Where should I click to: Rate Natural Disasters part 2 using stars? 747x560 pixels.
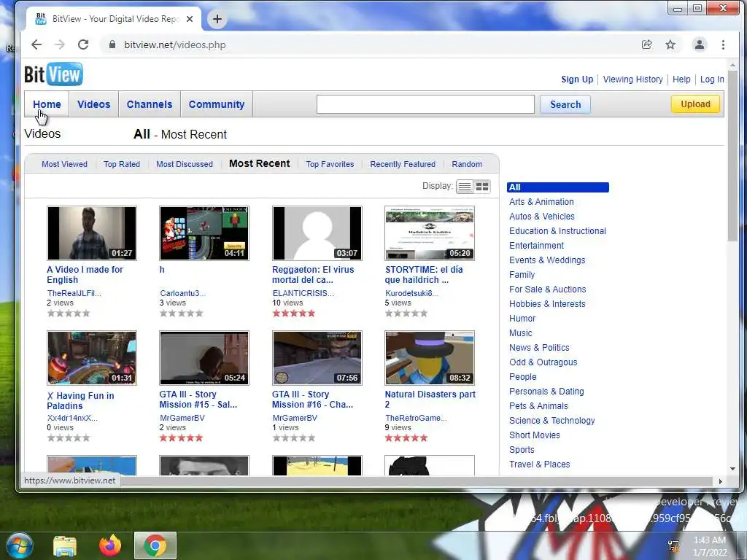coord(406,438)
